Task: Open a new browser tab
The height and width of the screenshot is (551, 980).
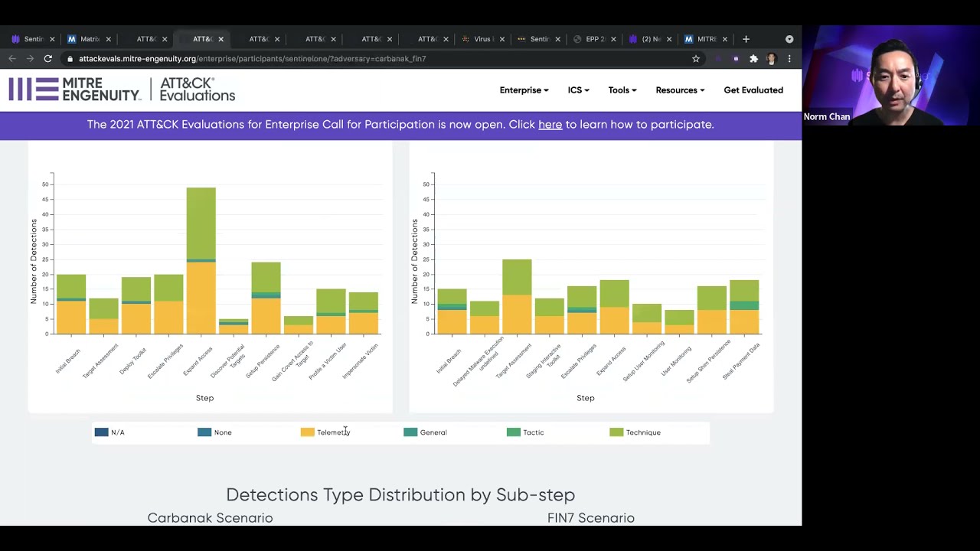Action: coord(746,39)
